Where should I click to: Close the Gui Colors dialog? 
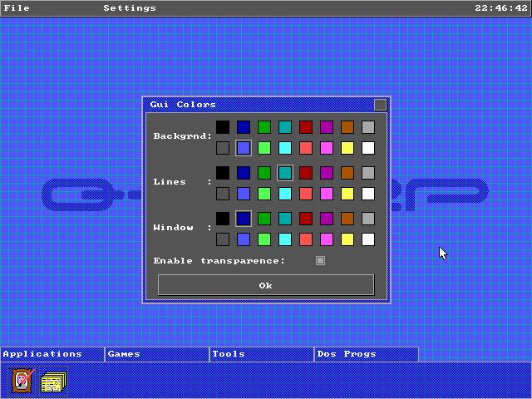coord(380,105)
